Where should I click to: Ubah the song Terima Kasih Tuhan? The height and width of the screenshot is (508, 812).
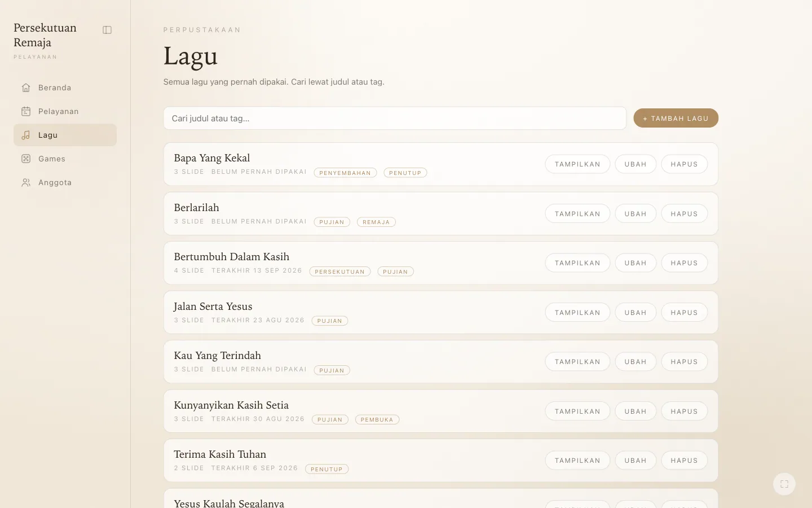coord(636,461)
